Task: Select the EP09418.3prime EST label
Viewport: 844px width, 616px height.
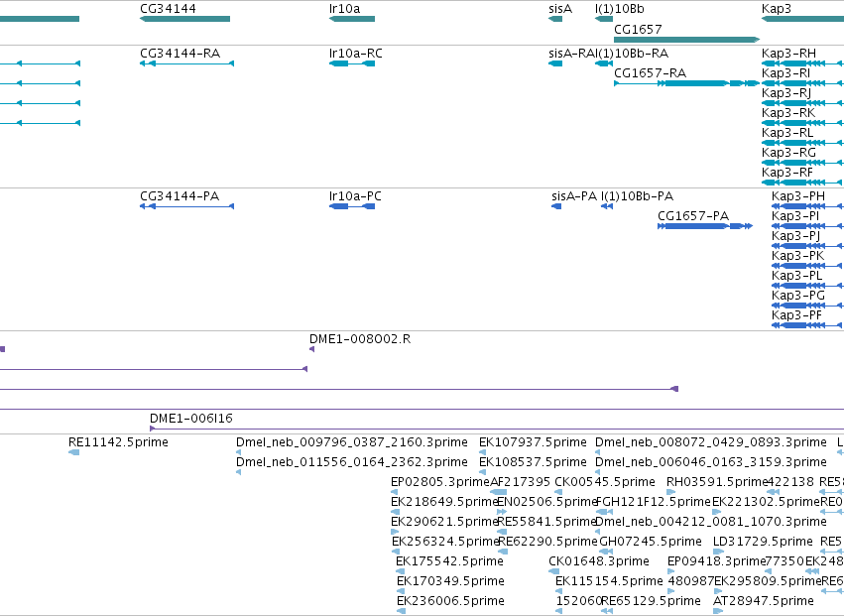Action: point(716,561)
